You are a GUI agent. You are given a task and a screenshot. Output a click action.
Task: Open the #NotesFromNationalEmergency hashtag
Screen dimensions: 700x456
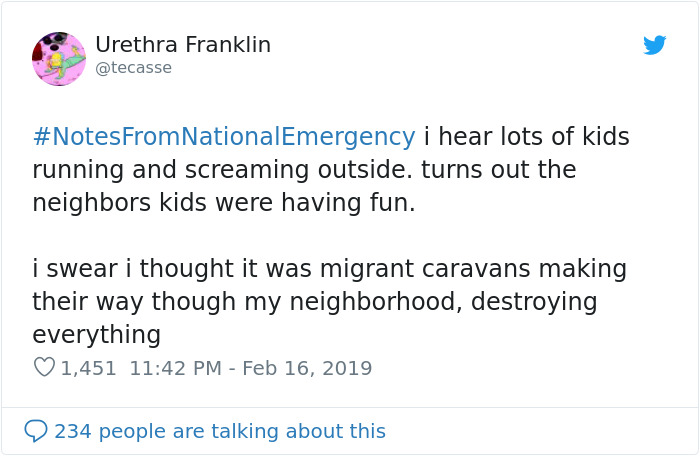(224, 137)
